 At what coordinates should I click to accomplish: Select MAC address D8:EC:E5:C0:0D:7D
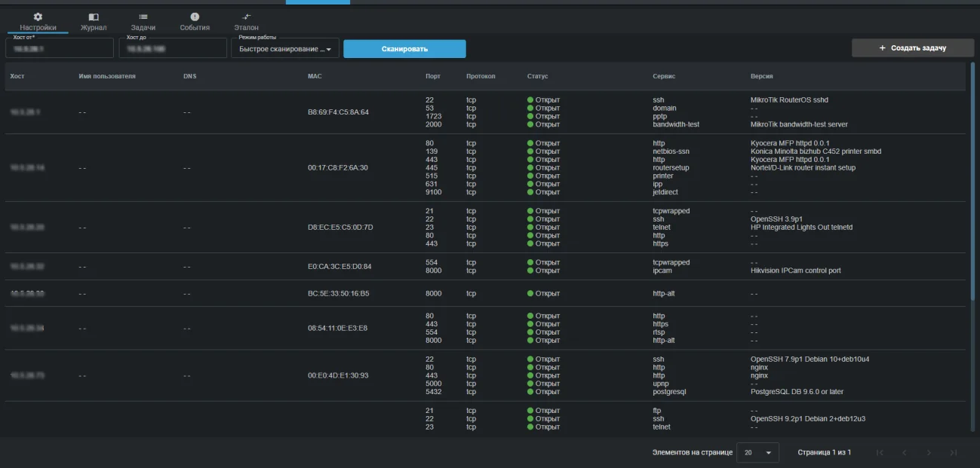point(340,228)
